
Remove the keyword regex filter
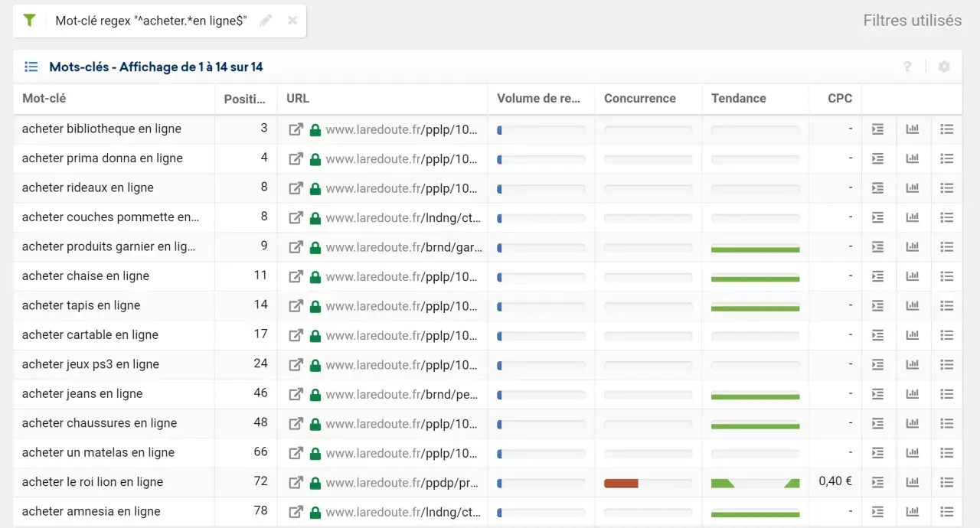[x=292, y=21]
